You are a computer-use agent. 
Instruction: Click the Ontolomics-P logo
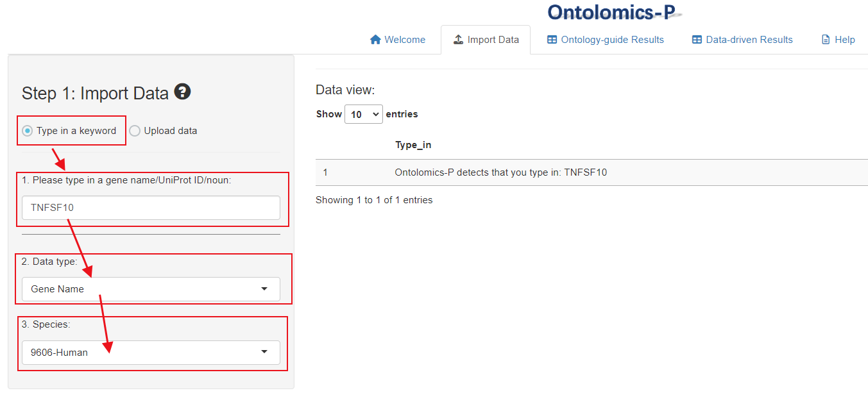(614, 12)
